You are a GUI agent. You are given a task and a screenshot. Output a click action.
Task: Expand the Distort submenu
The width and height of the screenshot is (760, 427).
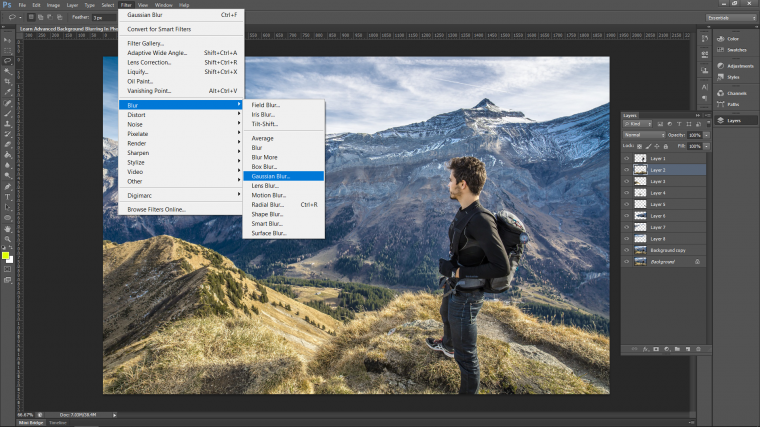point(181,115)
